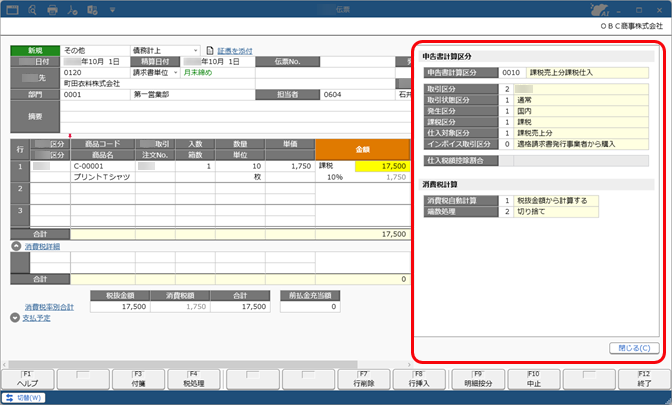Click the 申告書計算区分 code field 0010
Screen dimensions: 672x405
coord(512,72)
